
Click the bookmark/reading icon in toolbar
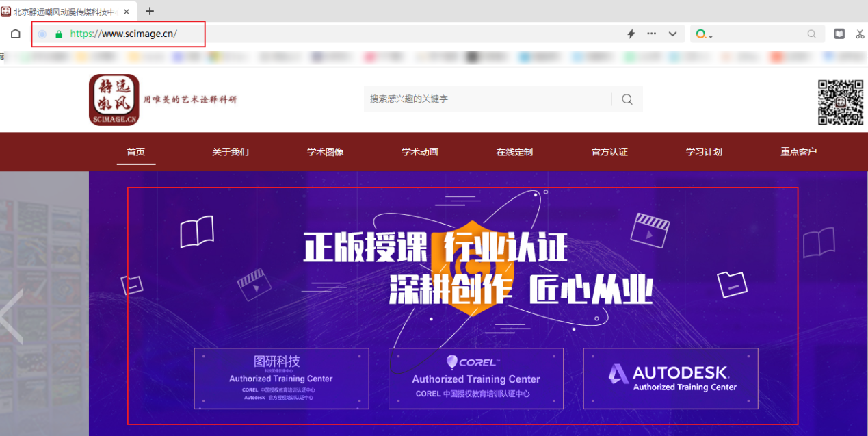point(839,34)
